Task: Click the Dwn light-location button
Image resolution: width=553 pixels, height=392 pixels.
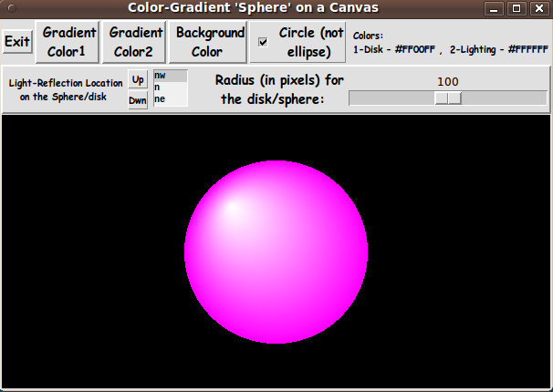Action: click(x=138, y=100)
